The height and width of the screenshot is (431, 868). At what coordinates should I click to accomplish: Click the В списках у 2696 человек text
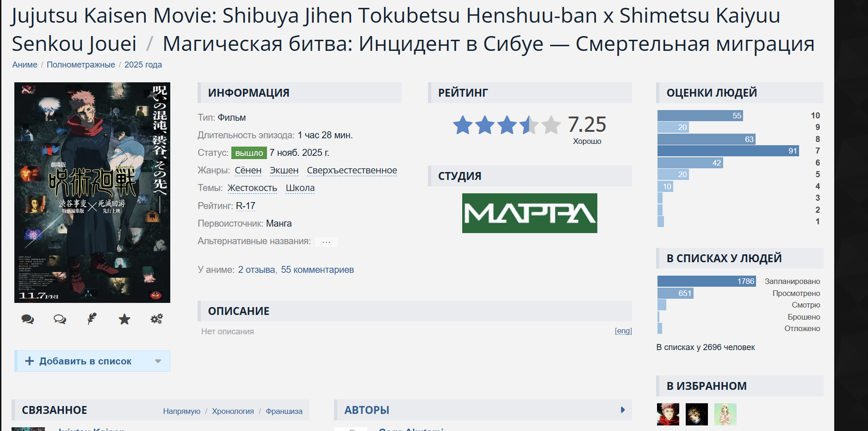tap(706, 347)
